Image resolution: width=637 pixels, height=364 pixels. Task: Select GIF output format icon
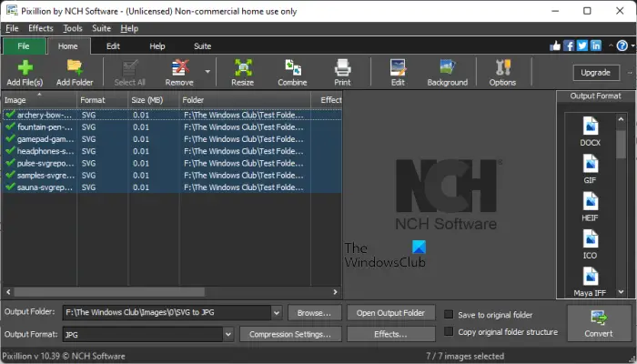click(x=591, y=169)
